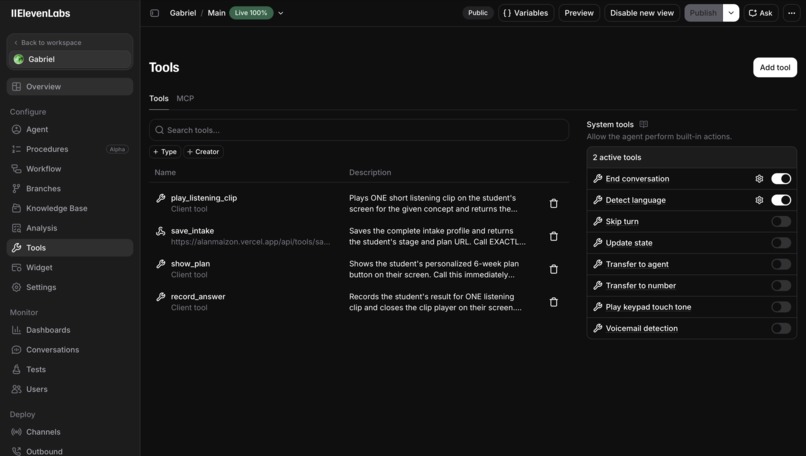Open the Workflow page
The width and height of the screenshot is (806, 456).
point(70,169)
